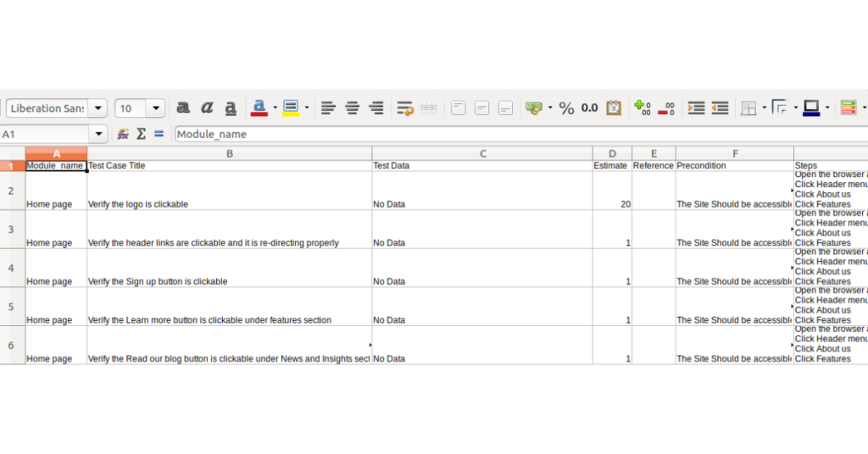Expand the font size dropdown
868x454 pixels.
click(156, 108)
